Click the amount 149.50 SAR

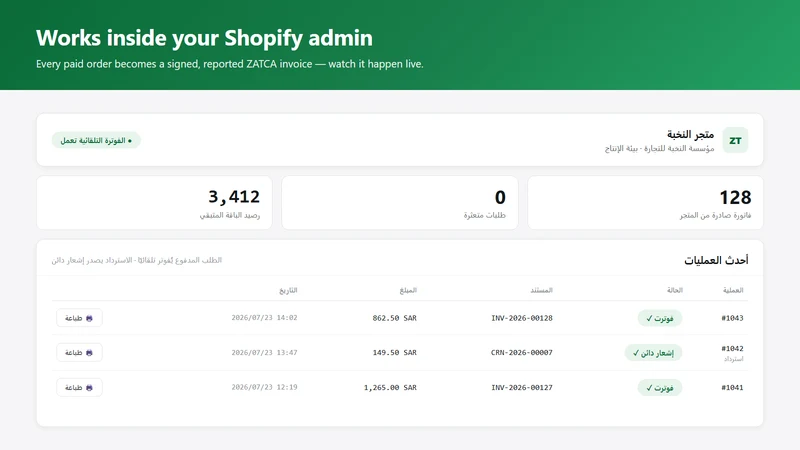tap(394, 353)
